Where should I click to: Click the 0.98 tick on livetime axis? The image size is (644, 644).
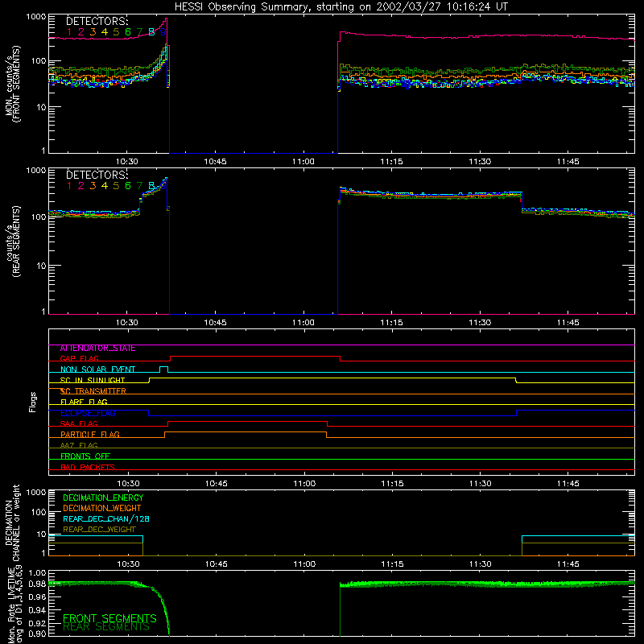[x=37, y=584]
